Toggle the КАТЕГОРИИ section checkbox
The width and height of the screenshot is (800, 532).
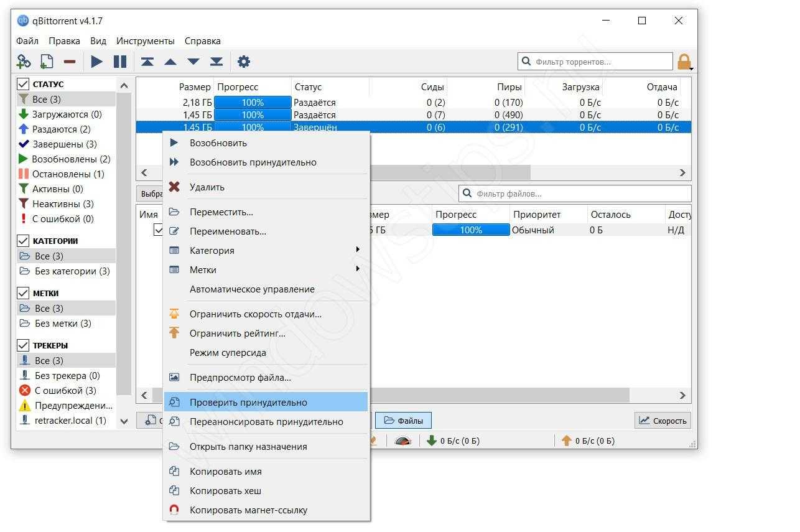coord(23,241)
